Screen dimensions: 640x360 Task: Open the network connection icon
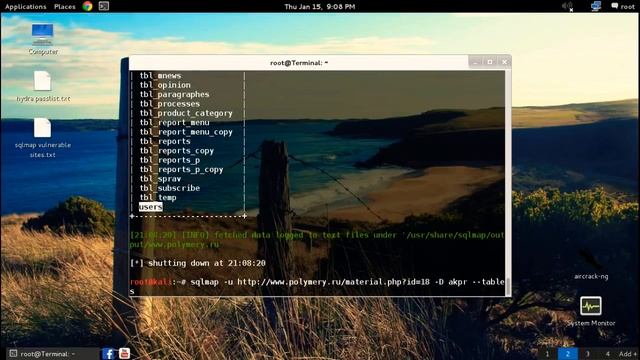pos(596,6)
